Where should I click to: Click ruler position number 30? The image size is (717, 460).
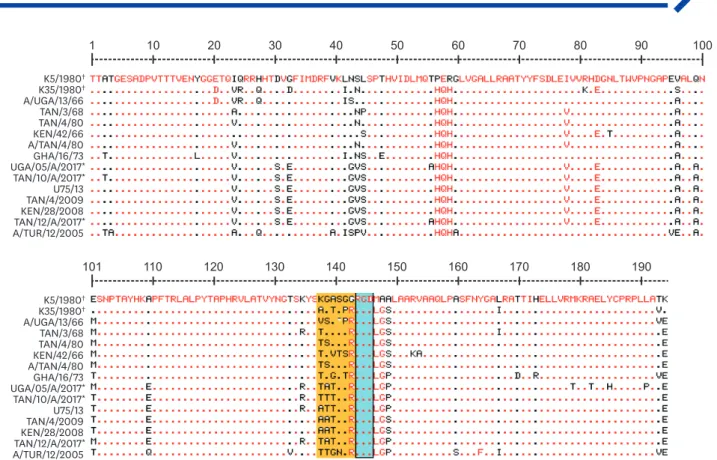click(x=275, y=45)
